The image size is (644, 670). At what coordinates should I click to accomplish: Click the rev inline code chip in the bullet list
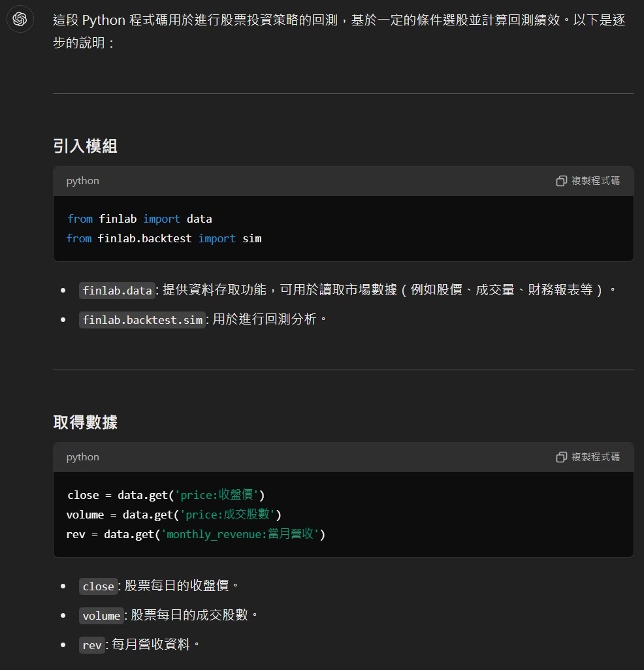[92, 645]
